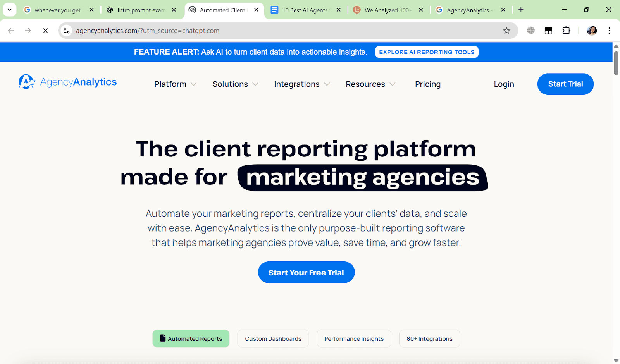The height and width of the screenshot is (364, 620).
Task: Click the site info icon in the address bar
Action: (66, 31)
